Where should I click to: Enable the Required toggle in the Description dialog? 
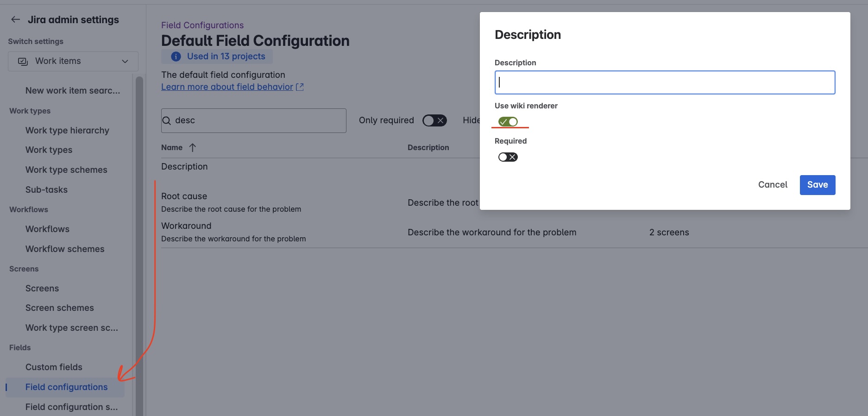(508, 157)
